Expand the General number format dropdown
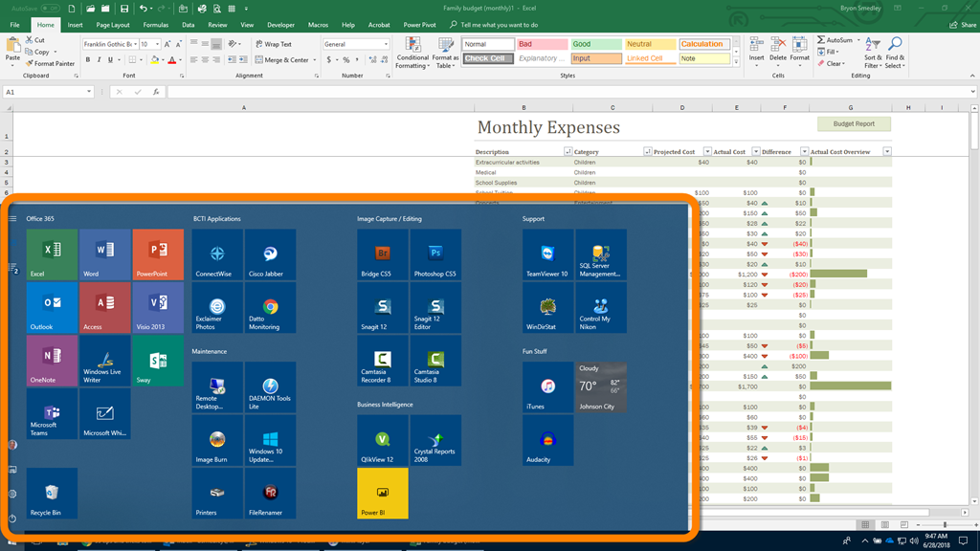This screenshot has width=980, height=551. coord(386,44)
